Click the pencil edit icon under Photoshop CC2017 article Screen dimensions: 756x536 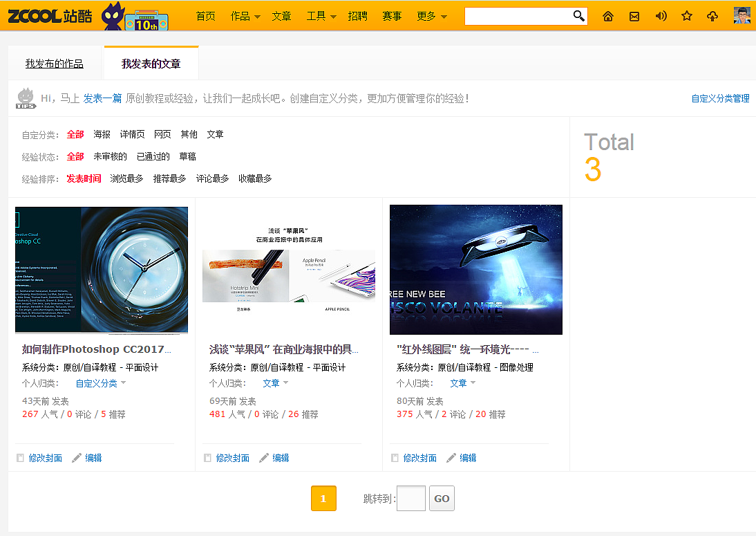click(76, 458)
